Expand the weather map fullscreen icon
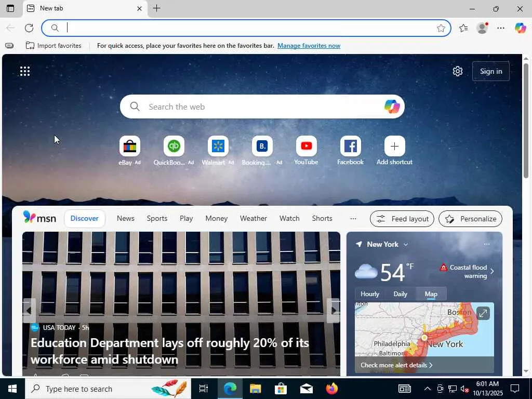The image size is (532, 399). pos(483,313)
